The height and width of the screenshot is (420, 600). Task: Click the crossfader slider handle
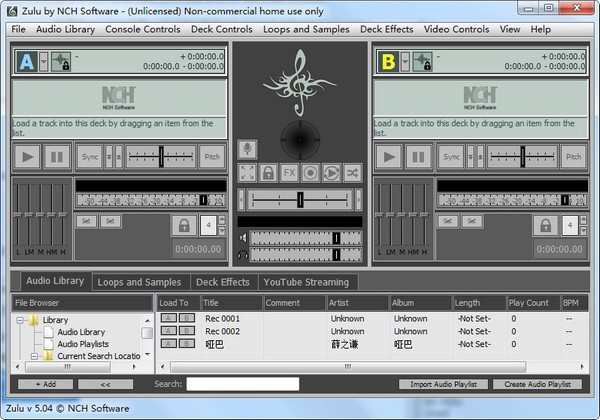300,199
